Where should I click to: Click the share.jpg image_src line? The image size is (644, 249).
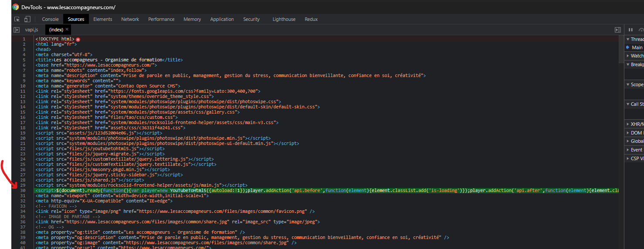[178, 222]
